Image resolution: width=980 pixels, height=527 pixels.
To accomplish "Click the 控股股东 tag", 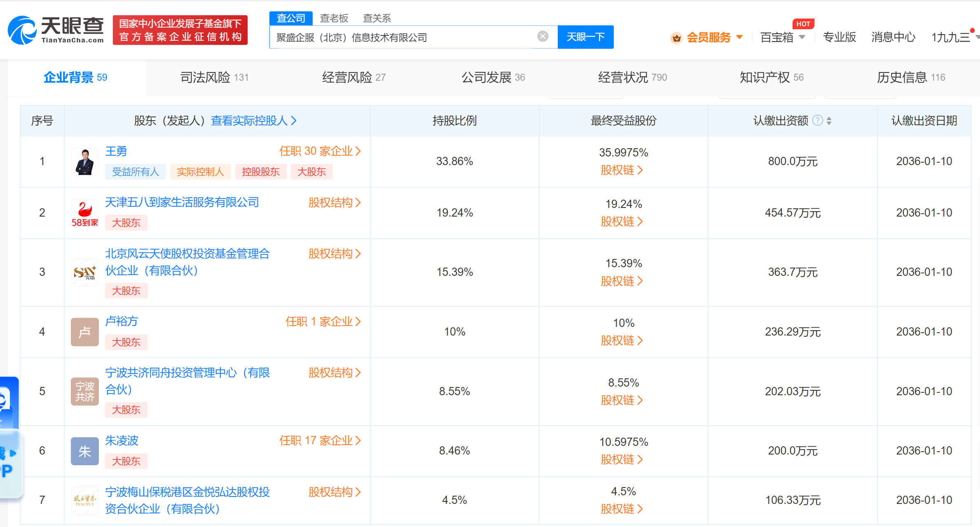I will (261, 172).
